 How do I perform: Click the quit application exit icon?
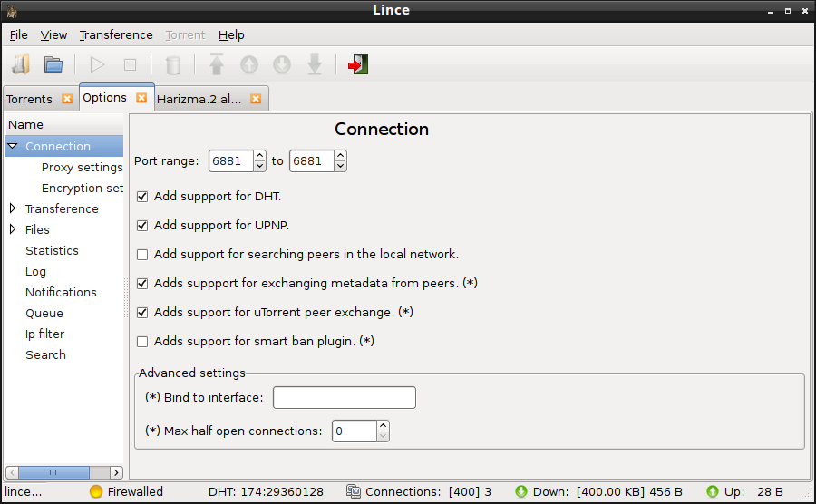(358, 65)
